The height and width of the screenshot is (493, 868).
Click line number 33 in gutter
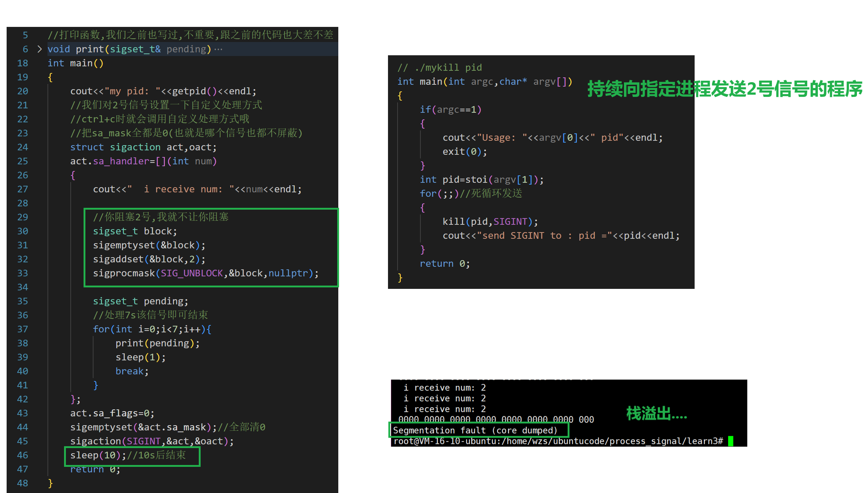click(x=22, y=273)
